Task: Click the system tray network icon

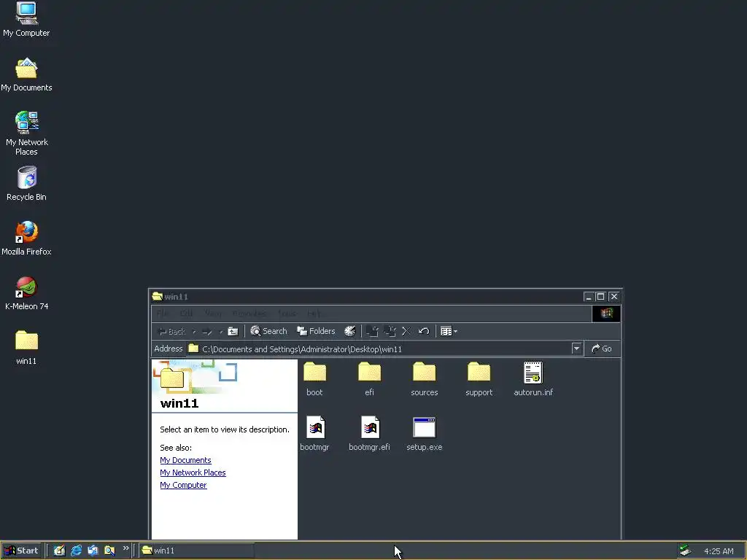Action: tap(685, 551)
